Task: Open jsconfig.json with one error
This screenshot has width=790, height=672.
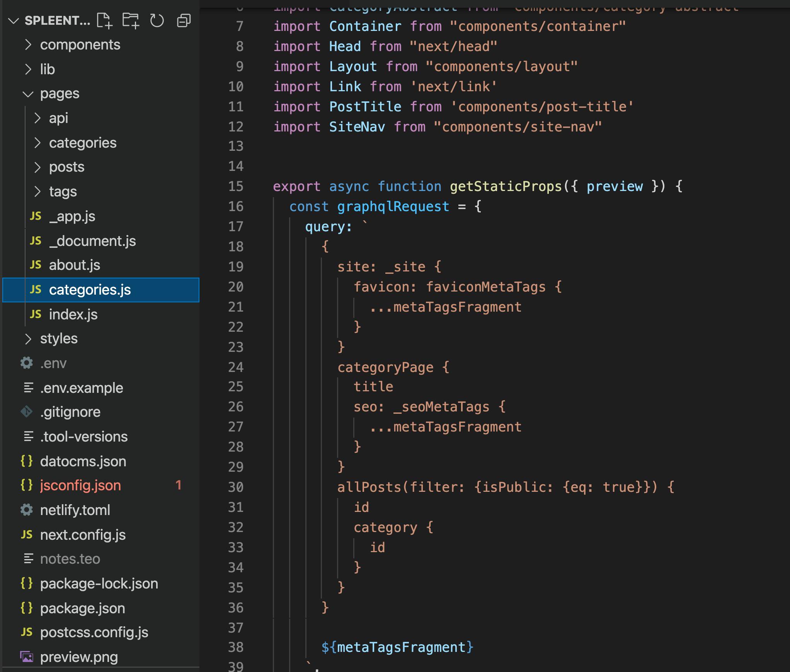Action: 80,485
